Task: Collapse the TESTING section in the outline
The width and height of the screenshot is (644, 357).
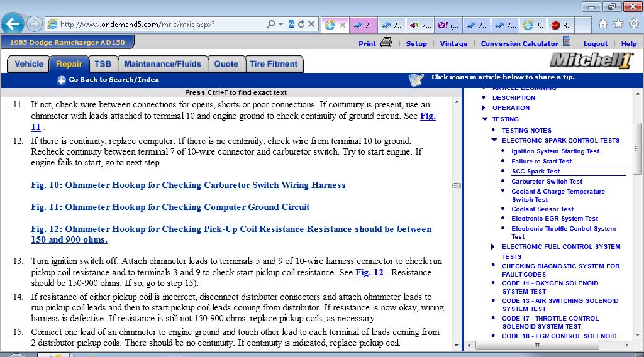Action: click(x=484, y=119)
